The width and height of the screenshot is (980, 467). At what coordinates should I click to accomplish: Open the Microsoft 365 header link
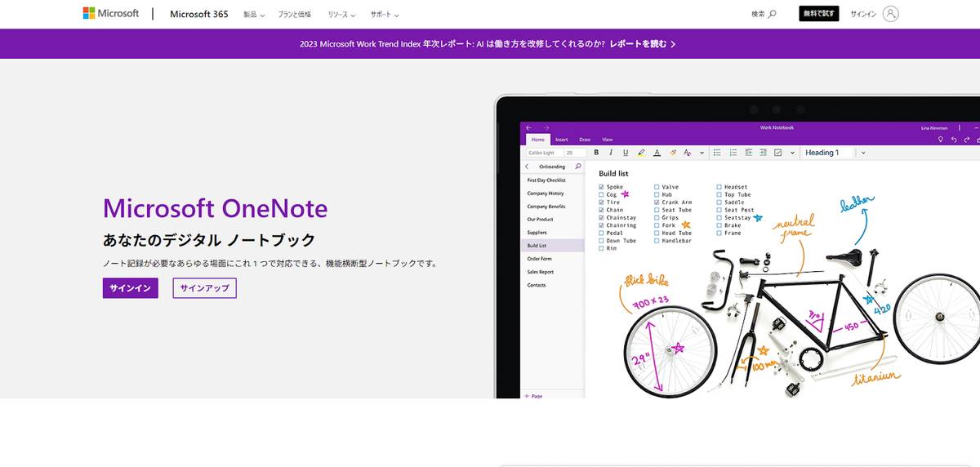(199, 14)
